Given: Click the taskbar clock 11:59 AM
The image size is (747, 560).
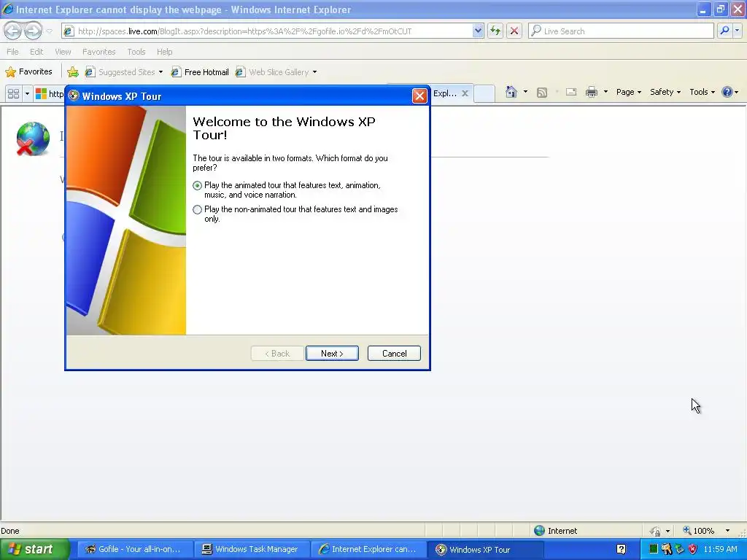Looking at the screenshot, I should click(720, 549).
